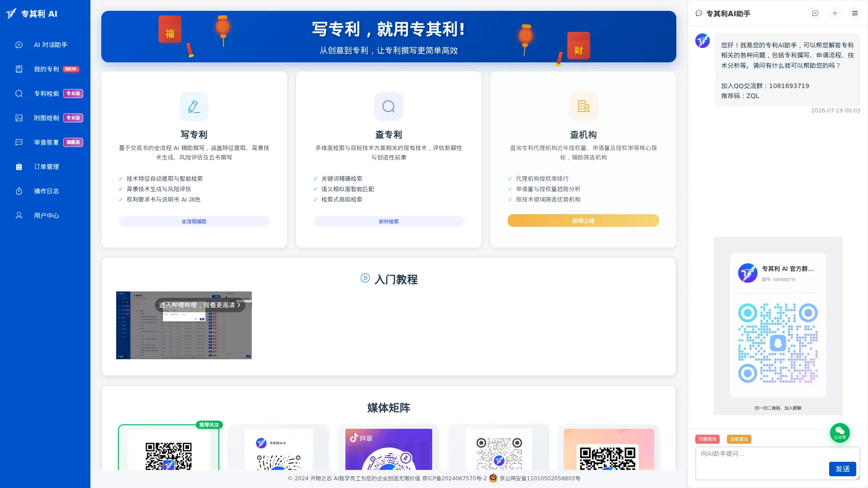Go to 专利检索 in sidebar
Viewport: 868px width, 488px height.
pos(45,94)
